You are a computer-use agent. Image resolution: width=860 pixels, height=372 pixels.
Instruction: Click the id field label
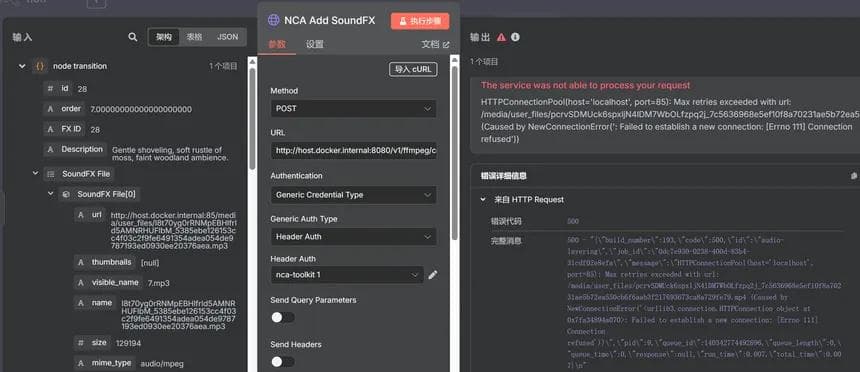(x=65, y=88)
